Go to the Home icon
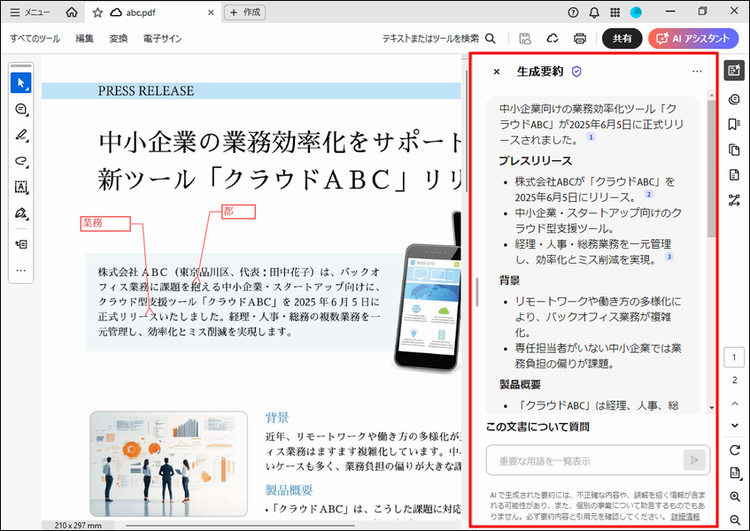Viewport: 750px width, 531px height. [72, 12]
